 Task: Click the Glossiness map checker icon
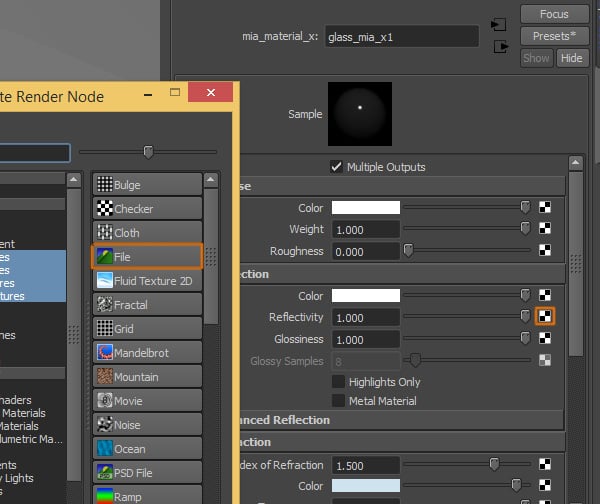pyautogui.click(x=545, y=339)
